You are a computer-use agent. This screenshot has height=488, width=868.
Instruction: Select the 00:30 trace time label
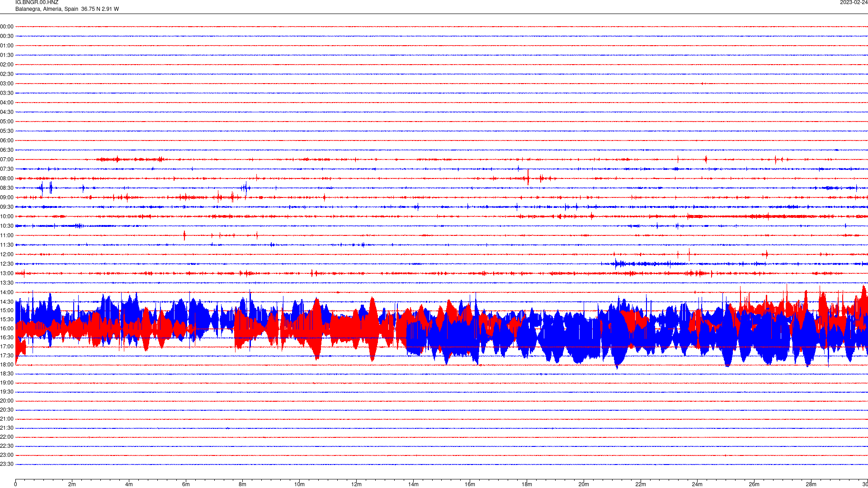click(x=7, y=36)
